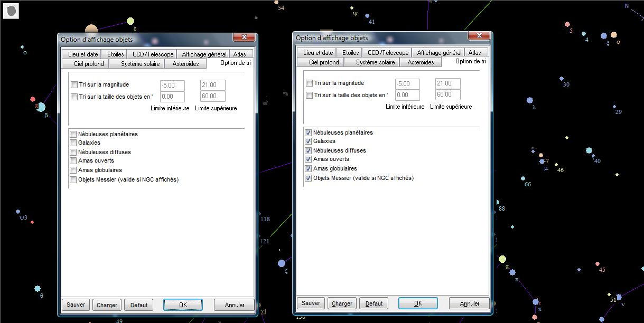Open the Atlas tab in right dialog
This screenshot has height=323, width=644.
[474, 53]
